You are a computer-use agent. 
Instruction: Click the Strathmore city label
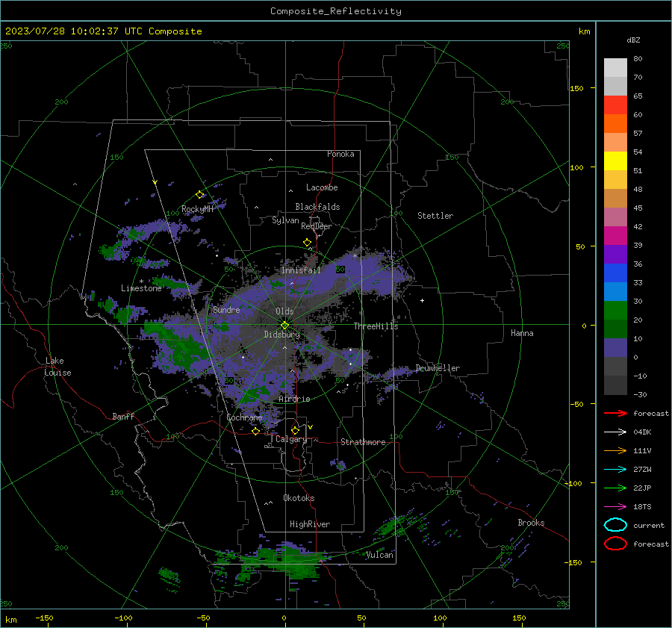363,442
